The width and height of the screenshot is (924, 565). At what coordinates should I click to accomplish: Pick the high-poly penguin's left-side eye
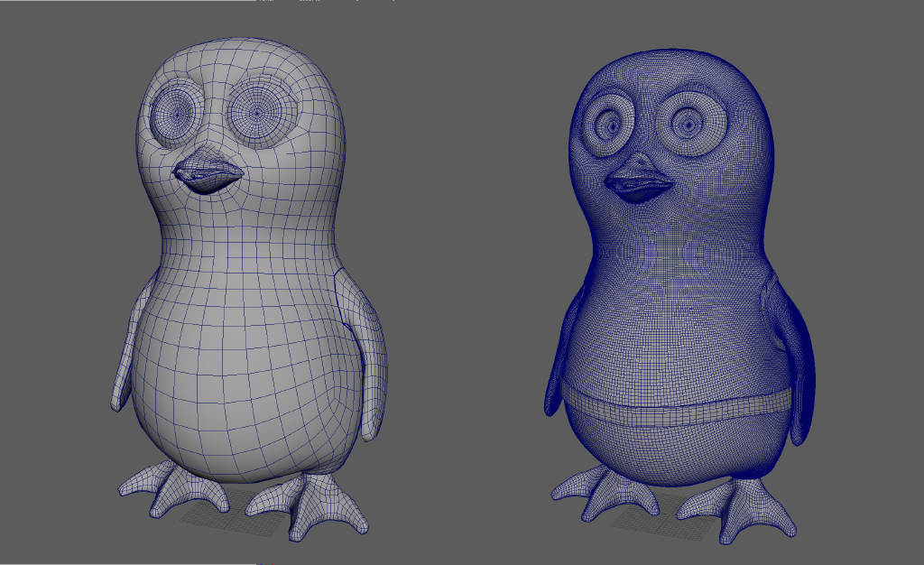(x=609, y=125)
